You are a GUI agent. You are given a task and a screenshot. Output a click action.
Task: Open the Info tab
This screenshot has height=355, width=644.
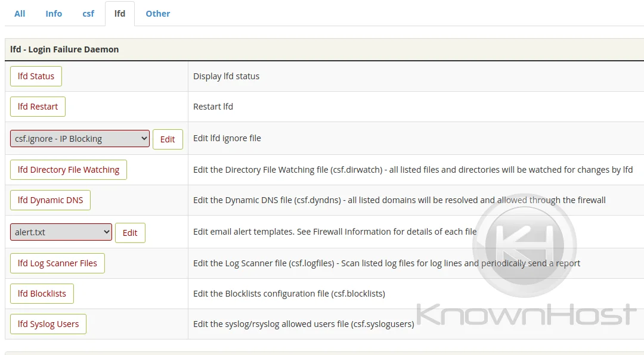tap(54, 14)
